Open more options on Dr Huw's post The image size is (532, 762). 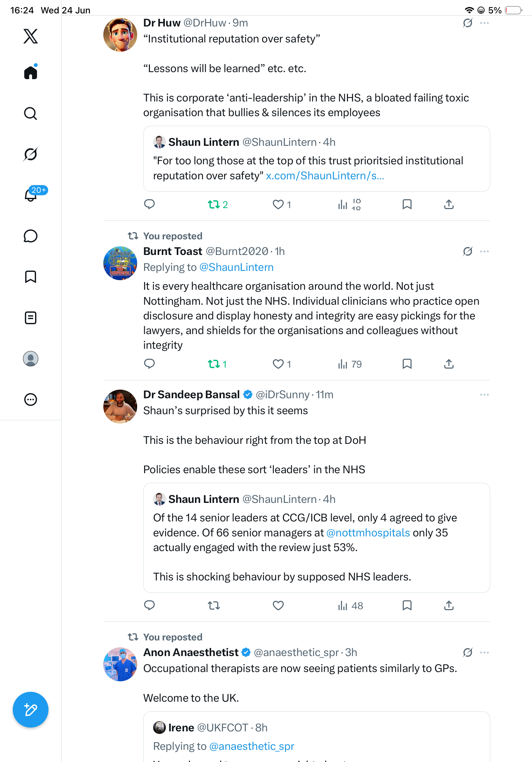(484, 23)
